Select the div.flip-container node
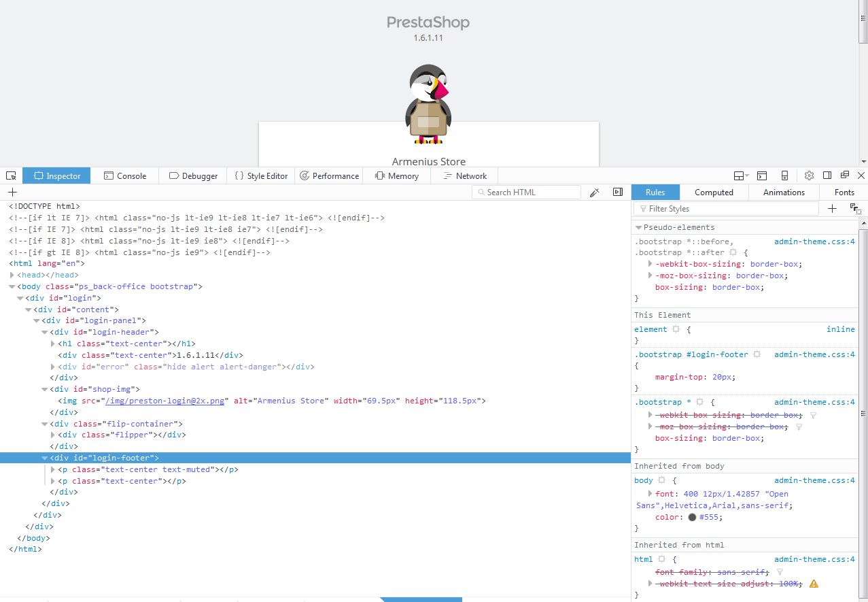 click(x=116, y=424)
